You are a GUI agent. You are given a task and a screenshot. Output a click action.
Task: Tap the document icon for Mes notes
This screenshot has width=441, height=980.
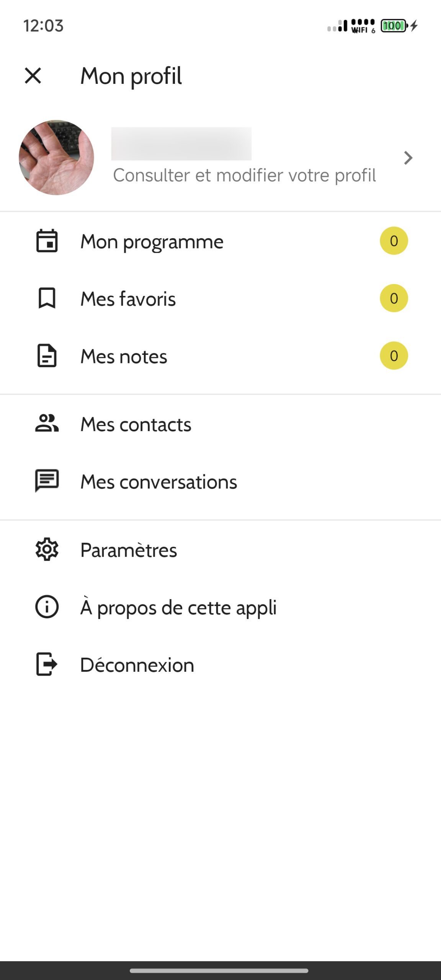click(x=47, y=356)
